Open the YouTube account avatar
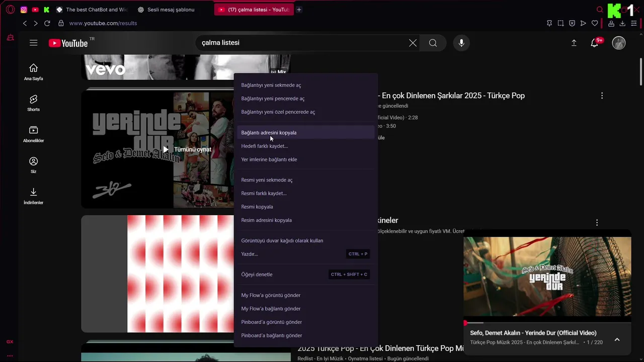The width and height of the screenshot is (644, 362). [x=618, y=43]
